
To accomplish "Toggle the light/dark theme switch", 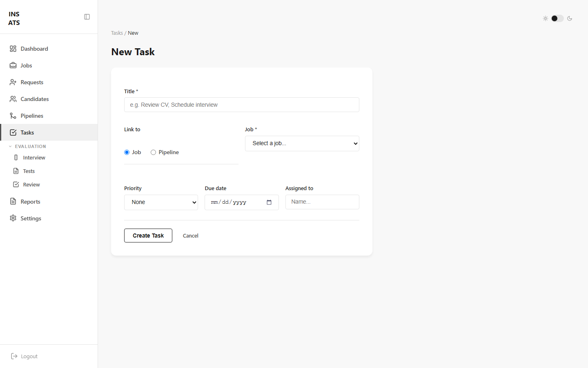I will pyautogui.click(x=557, y=18).
